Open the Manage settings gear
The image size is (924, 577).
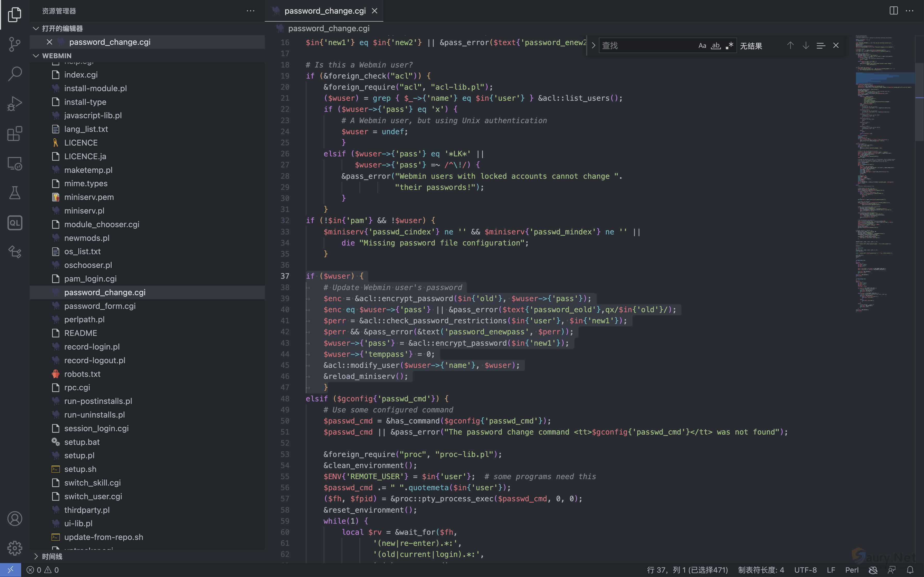[x=14, y=548]
